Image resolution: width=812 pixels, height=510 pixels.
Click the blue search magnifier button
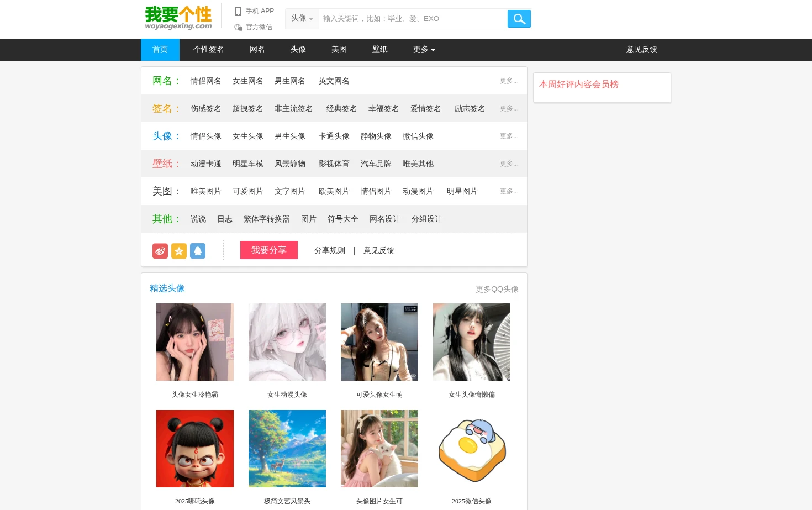point(519,19)
